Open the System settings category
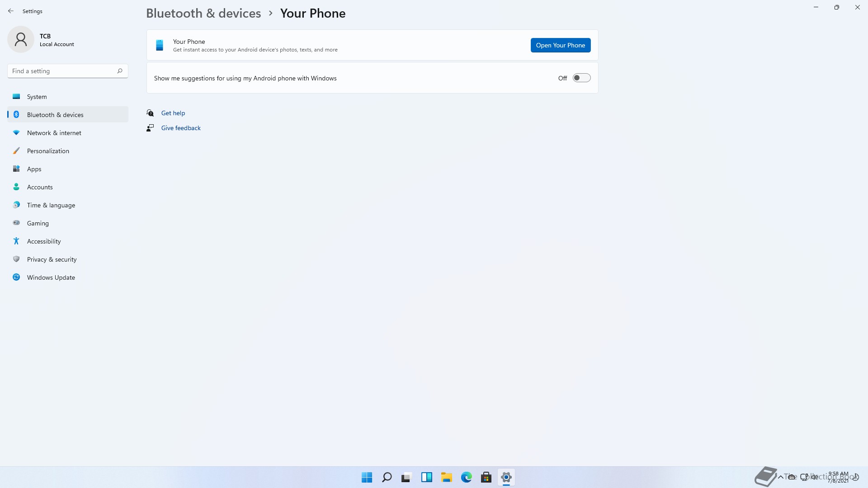The image size is (868, 488). tap(68, 96)
